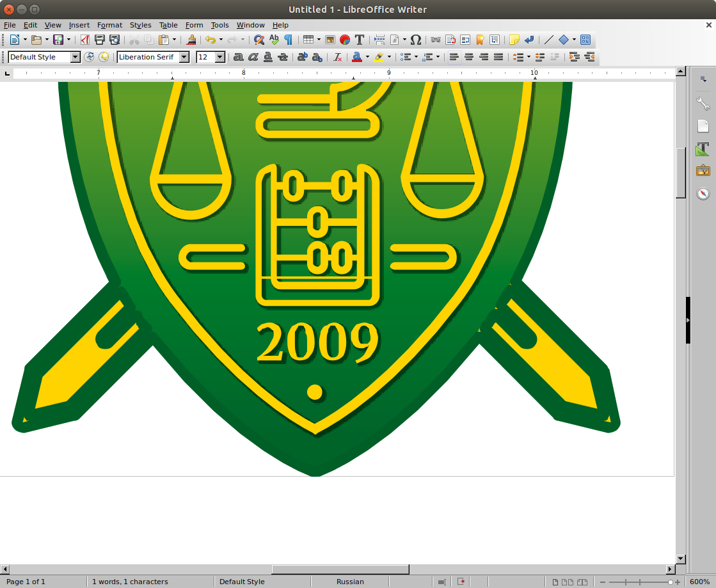This screenshot has width=716, height=588.
Task: Toggle formatting marks pilcrow
Action: click(289, 40)
